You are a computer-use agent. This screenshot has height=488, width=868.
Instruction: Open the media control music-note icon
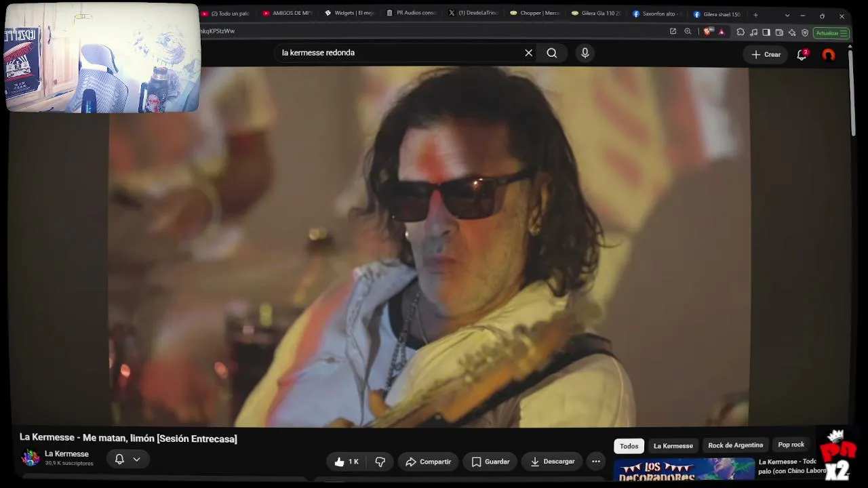[x=753, y=32]
